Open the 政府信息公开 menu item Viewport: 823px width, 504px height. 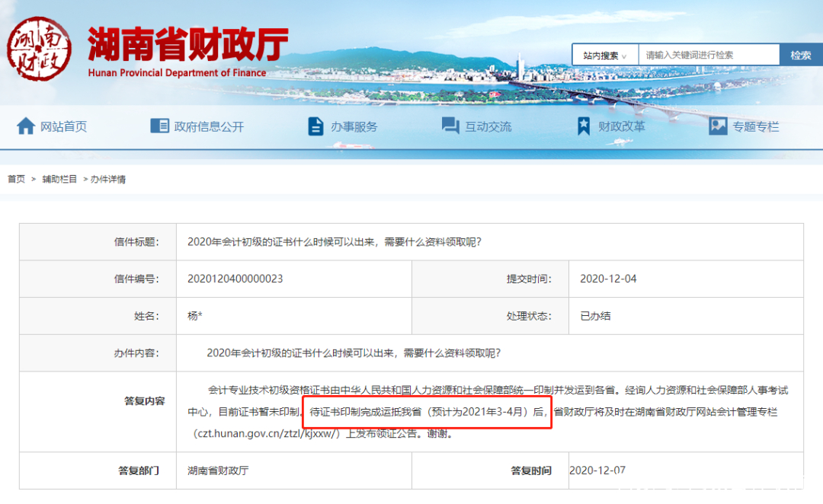209,126
